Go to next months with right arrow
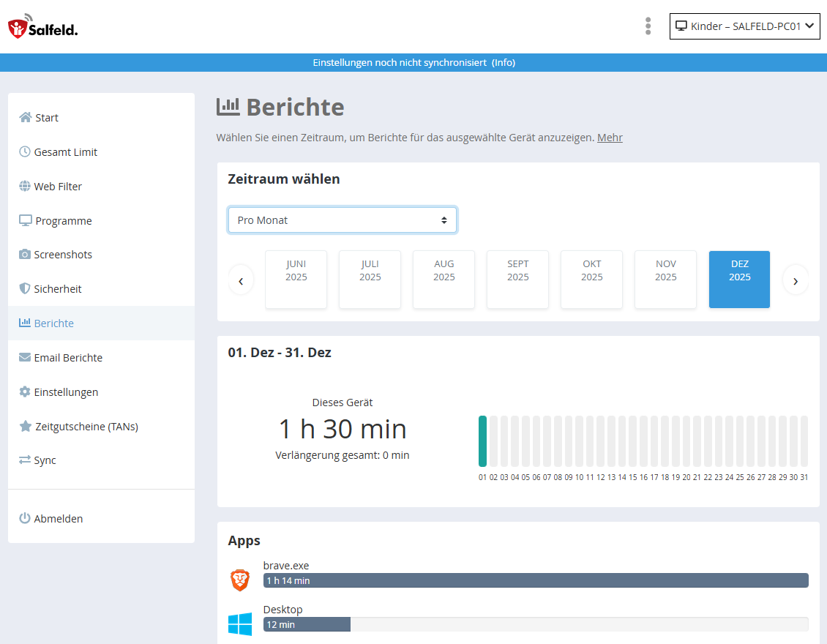This screenshot has height=644, width=827. (796, 280)
